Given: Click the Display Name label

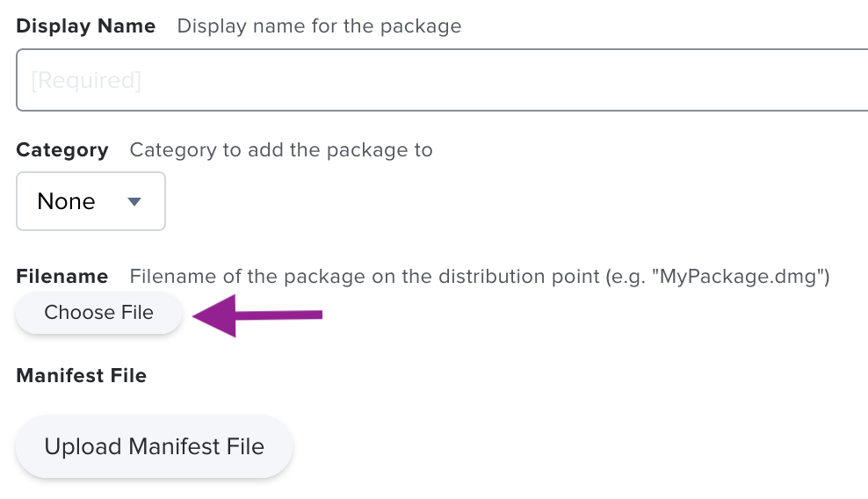Looking at the screenshot, I should [x=86, y=26].
